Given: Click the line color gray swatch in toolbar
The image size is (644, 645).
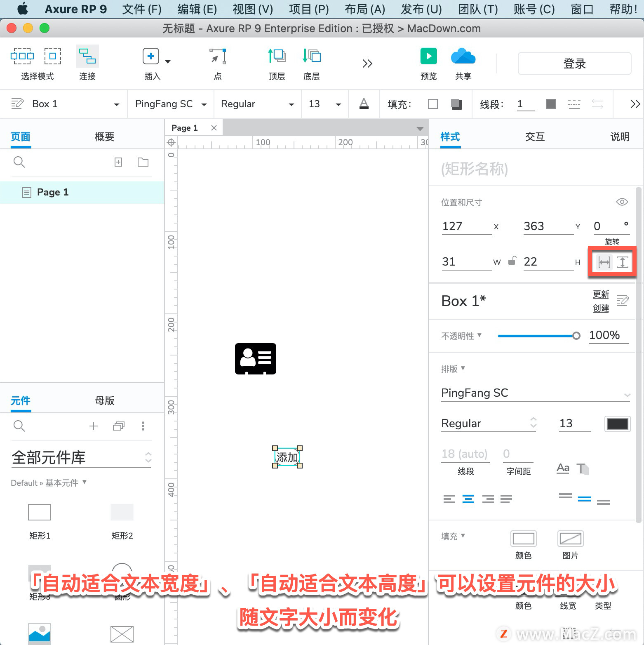Looking at the screenshot, I should coord(551,104).
